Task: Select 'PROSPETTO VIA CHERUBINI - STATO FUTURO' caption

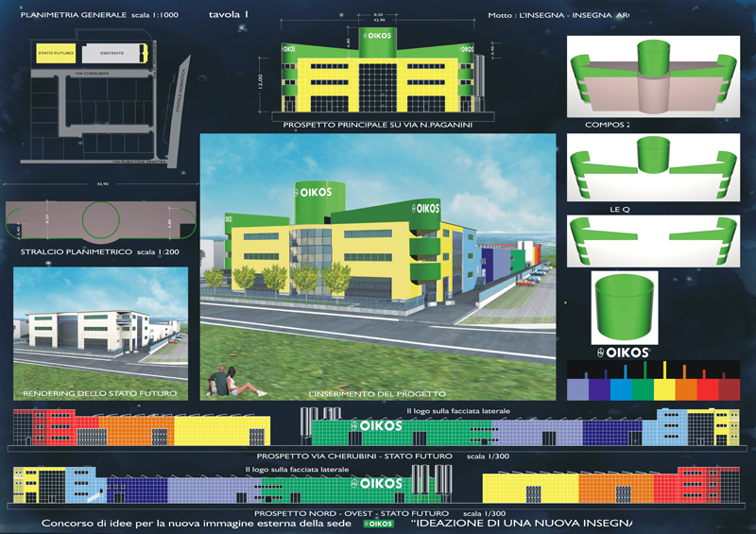Action: point(354,456)
